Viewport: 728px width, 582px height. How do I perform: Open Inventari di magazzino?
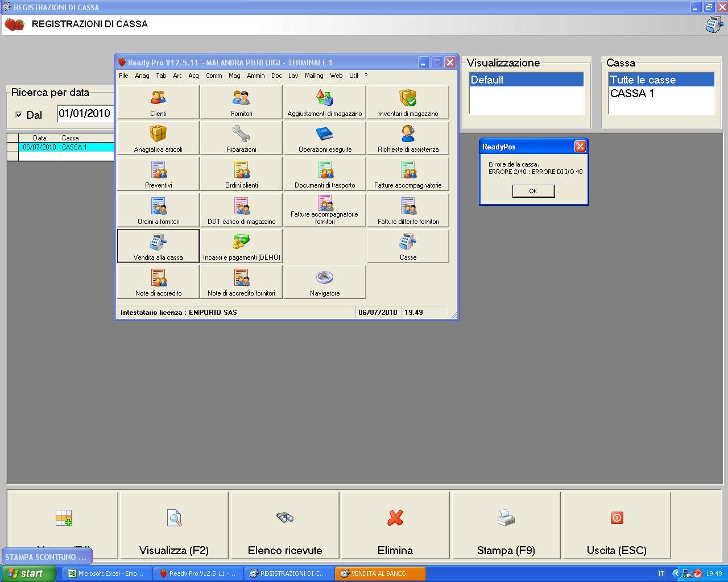(408, 102)
